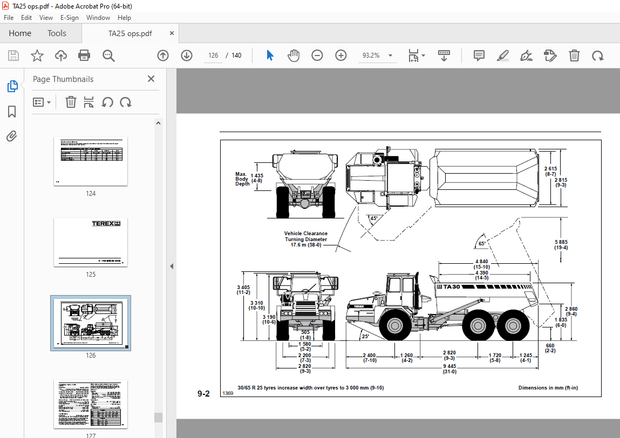Close the TA25 ops.pdf tab
This screenshot has height=438, width=620.
click(172, 33)
